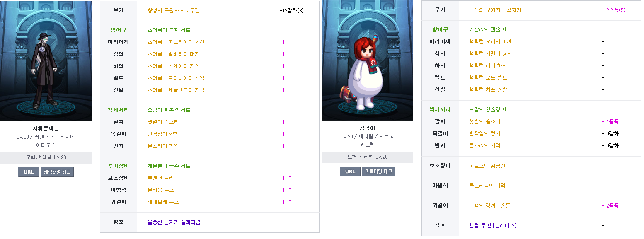This screenshot has width=644, height=239.
Task: Open weapon link 창성의 구원자 - 보우건
Action: pyautogui.click(x=173, y=10)
